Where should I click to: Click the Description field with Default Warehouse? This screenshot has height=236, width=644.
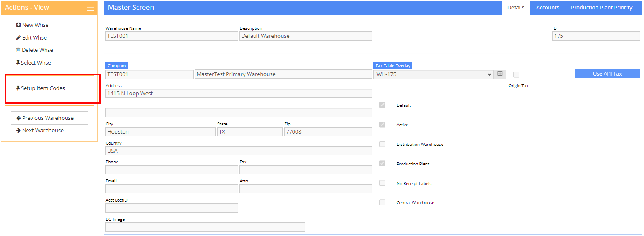click(306, 36)
